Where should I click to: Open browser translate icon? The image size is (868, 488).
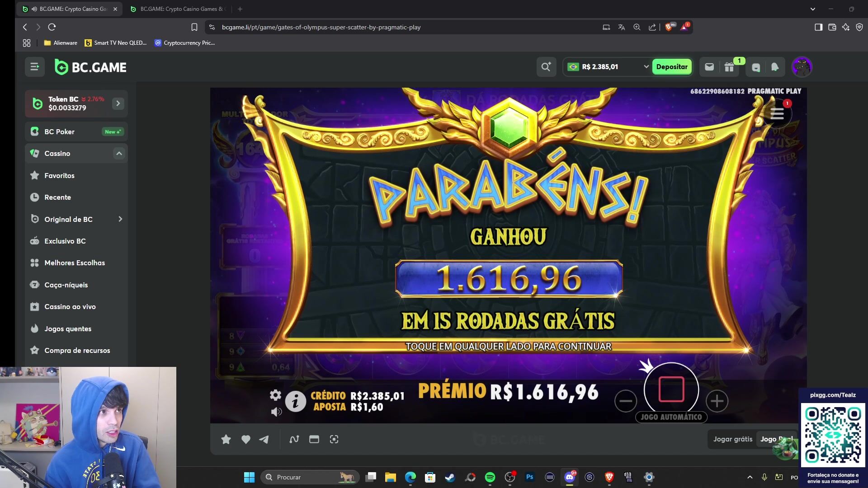[622, 27]
